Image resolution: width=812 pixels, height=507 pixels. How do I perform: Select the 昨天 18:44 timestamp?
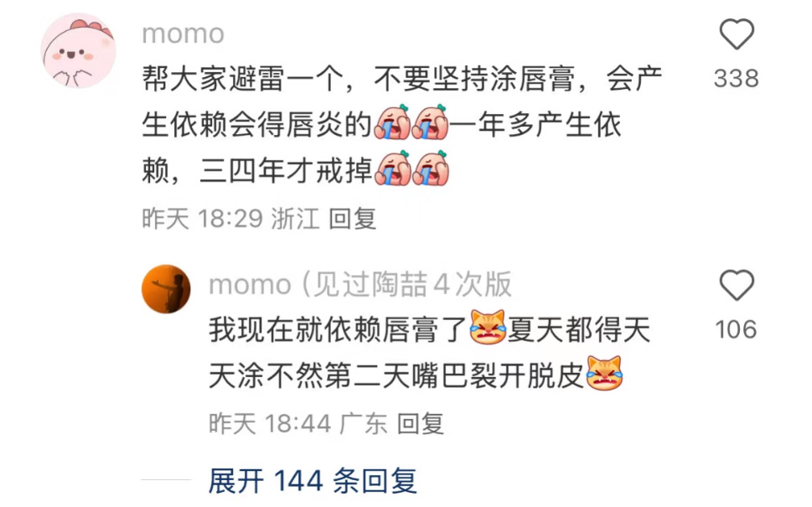tap(270, 424)
